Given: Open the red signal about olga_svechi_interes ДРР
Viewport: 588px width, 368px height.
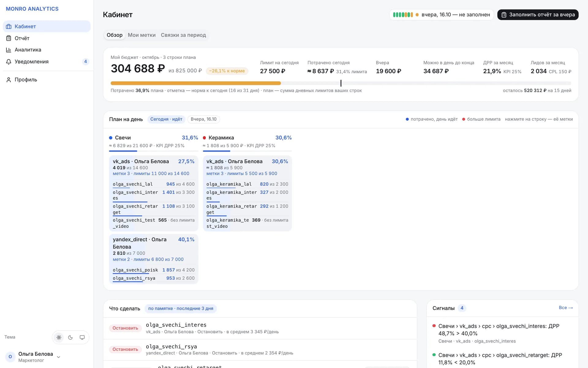Looking at the screenshot, I should point(502,333).
